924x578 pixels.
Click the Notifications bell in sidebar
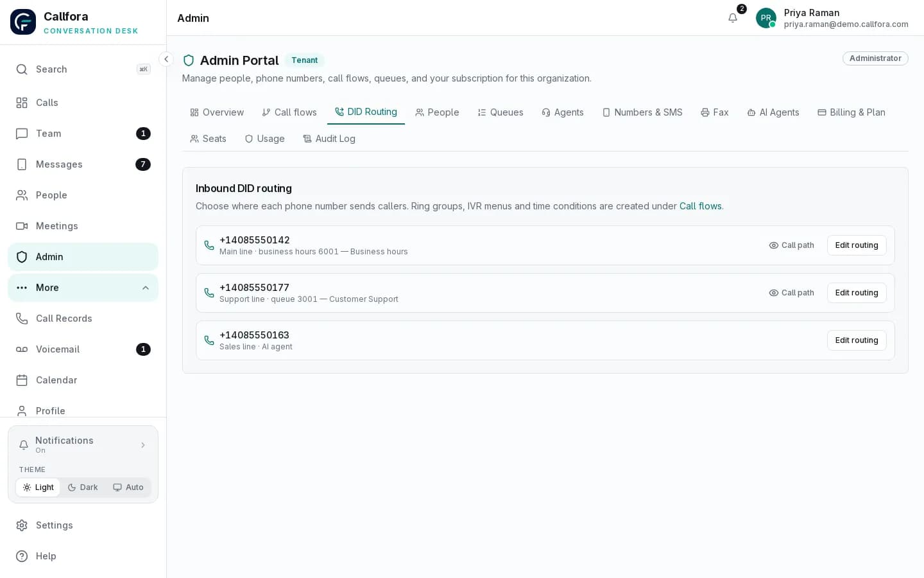[x=24, y=445]
